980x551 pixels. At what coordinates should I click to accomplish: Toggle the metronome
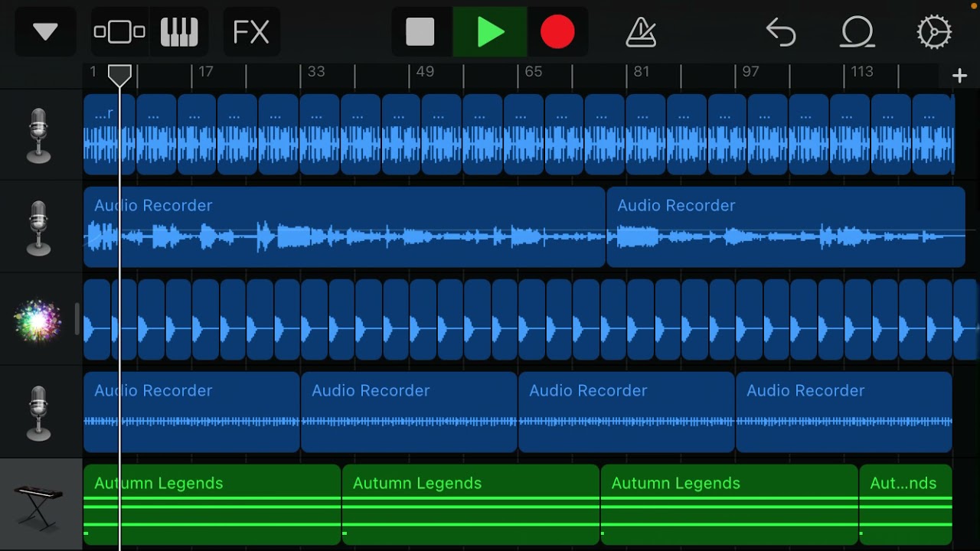(641, 32)
